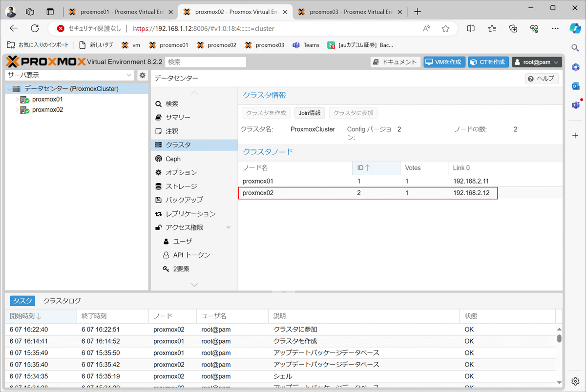Select Storage in datacenter menu
This screenshot has height=392, width=586.
coord(194,186)
